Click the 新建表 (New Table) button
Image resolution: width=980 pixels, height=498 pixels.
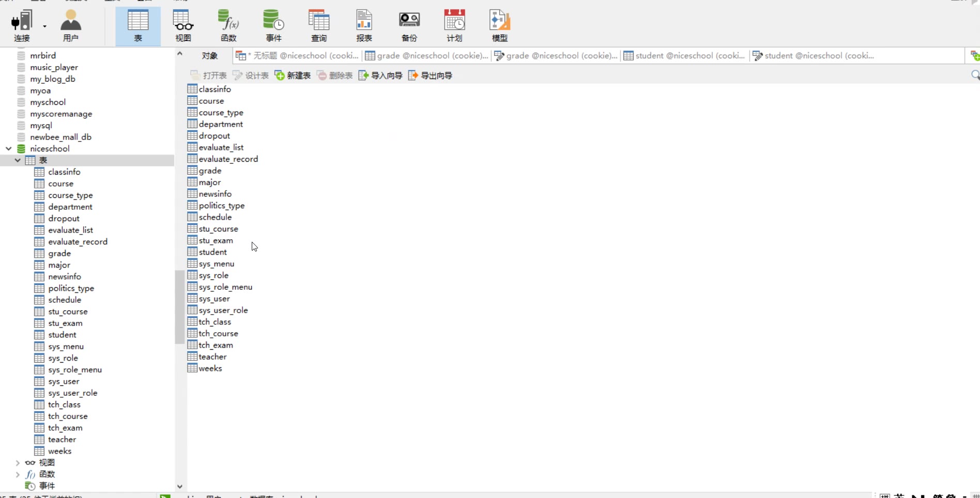coord(293,75)
